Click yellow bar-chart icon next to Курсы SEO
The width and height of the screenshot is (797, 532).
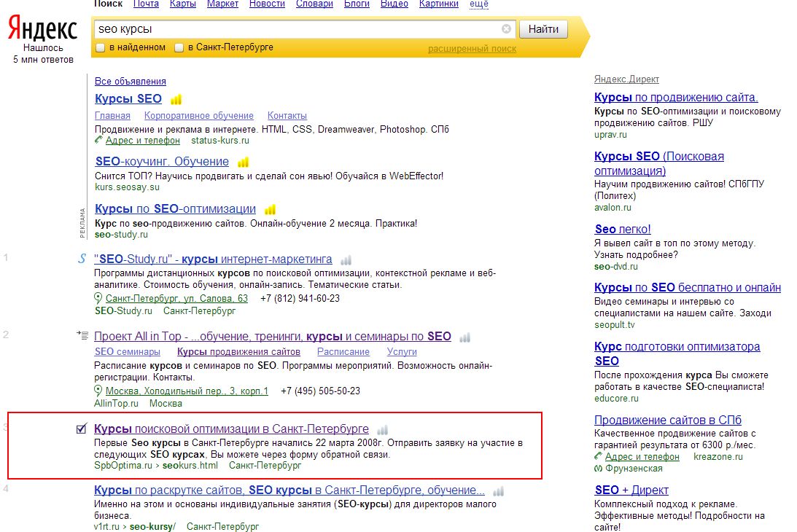[176, 99]
